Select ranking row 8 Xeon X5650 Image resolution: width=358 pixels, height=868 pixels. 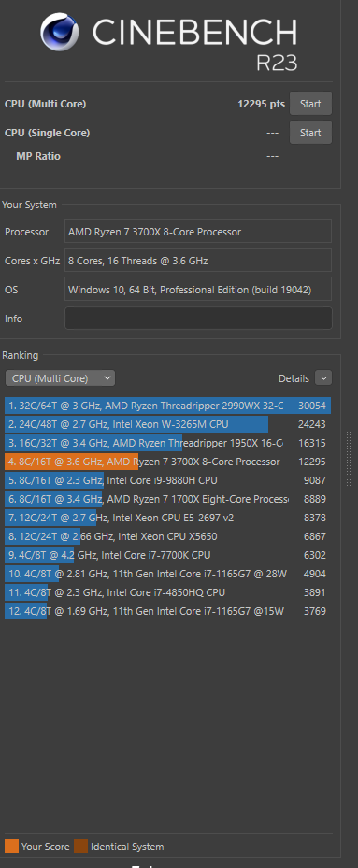(168, 536)
